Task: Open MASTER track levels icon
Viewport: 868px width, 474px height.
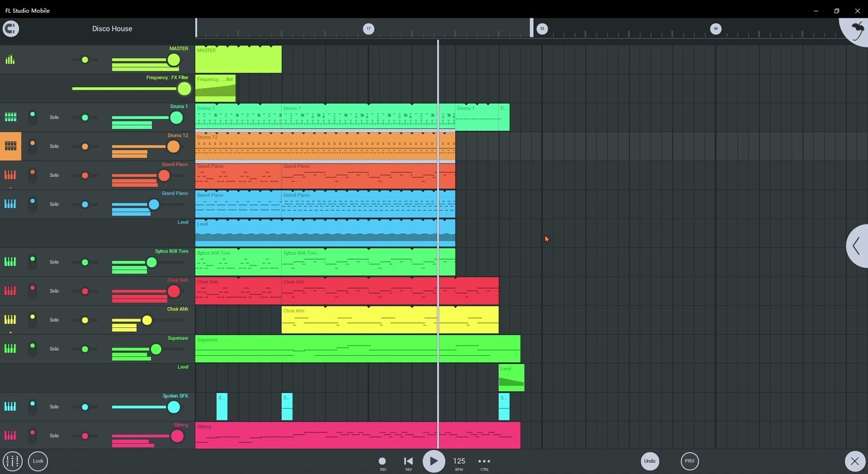Action: (x=10, y=60)
